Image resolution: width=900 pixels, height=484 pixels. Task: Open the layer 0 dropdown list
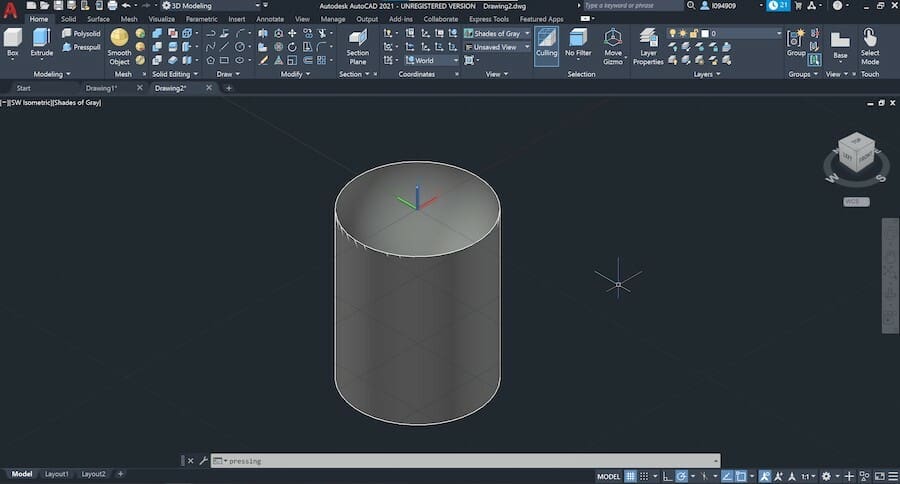tap(778, 34)
